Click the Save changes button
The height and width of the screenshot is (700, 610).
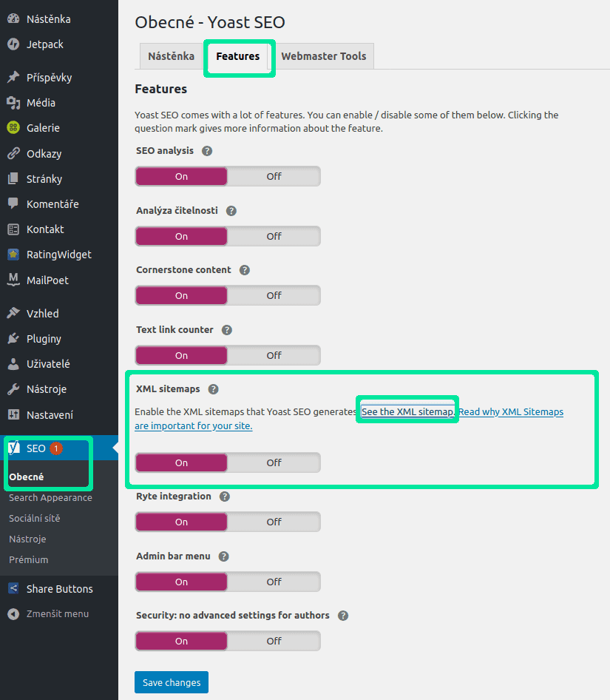pos(172,682)
